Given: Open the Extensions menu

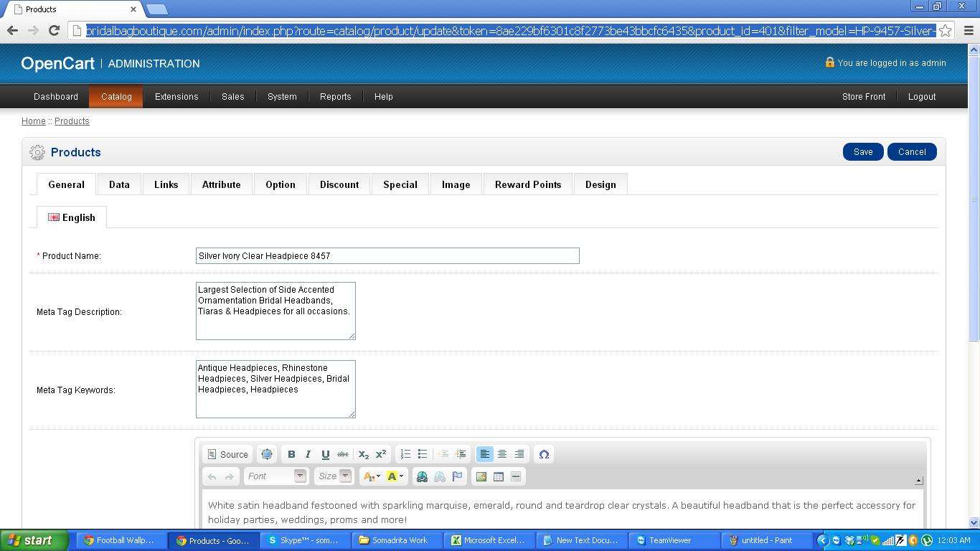Looking at the screenshot, I should click(x=176, y=96).
